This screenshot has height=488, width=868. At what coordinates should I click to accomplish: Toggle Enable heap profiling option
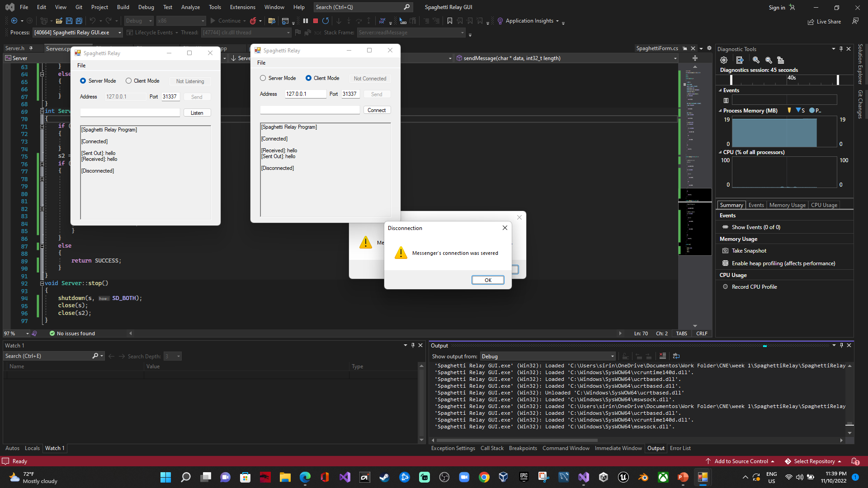(726, 263)
